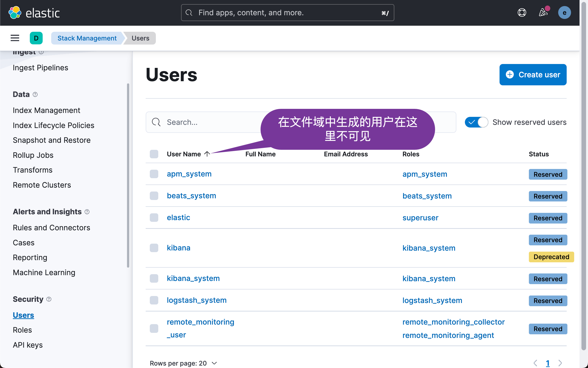Open superuser role link
The image size is (588, 368).
coord(420,218)
